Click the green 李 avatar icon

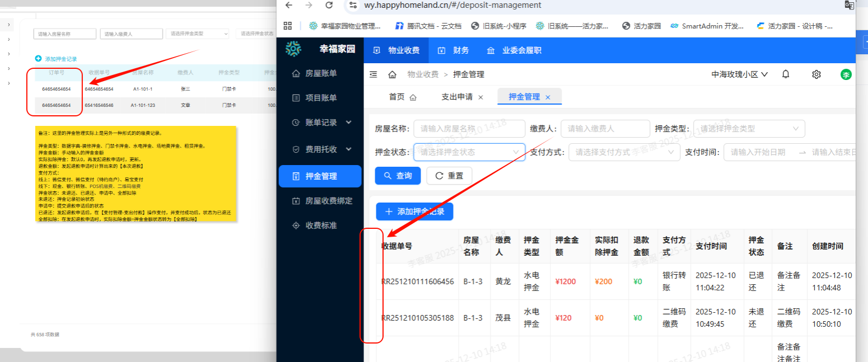[x=846, y=74]
